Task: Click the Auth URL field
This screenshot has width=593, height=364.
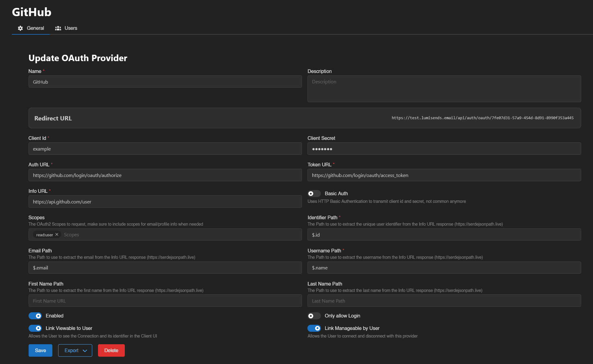Action: [x=165, y=175]
